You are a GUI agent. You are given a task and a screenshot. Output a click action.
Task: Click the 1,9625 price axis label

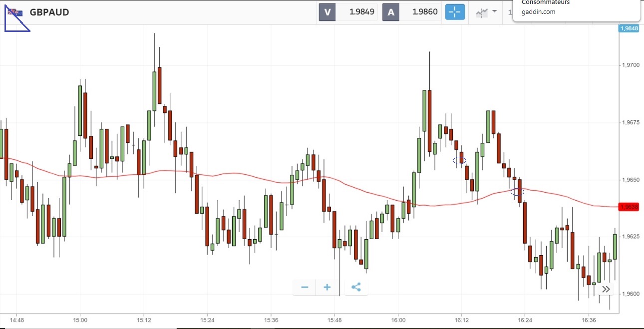(630, 237)
